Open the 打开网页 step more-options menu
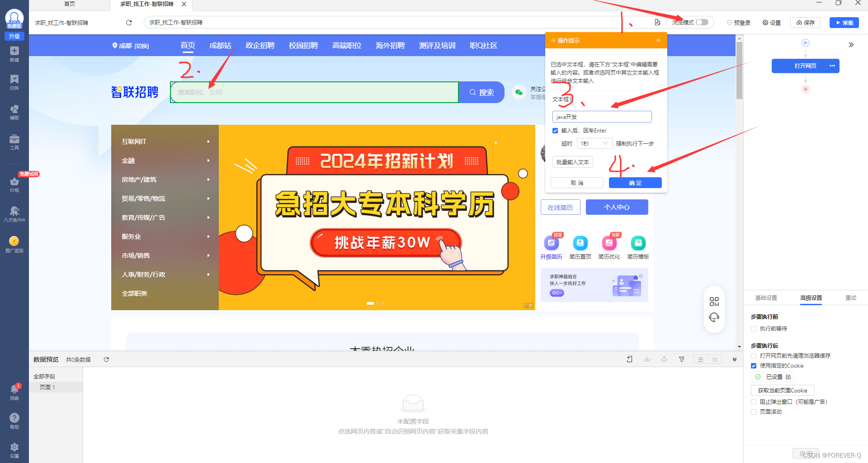 832,66
